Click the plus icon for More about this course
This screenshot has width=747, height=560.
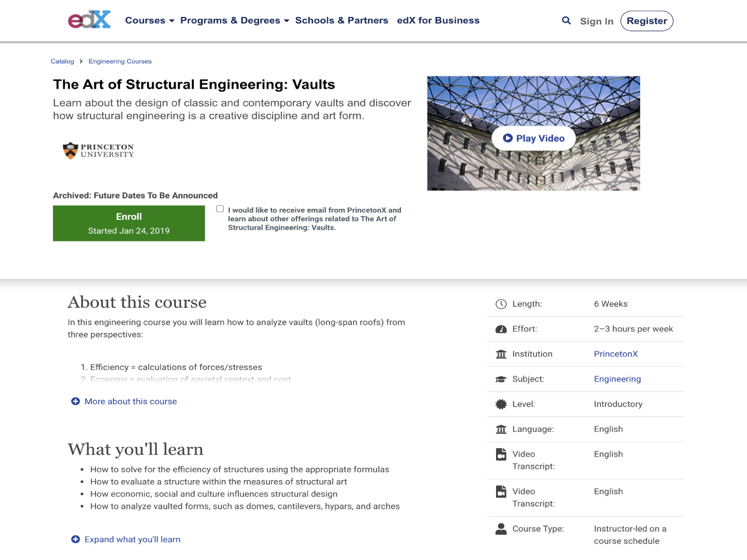[x=75, y=401]
